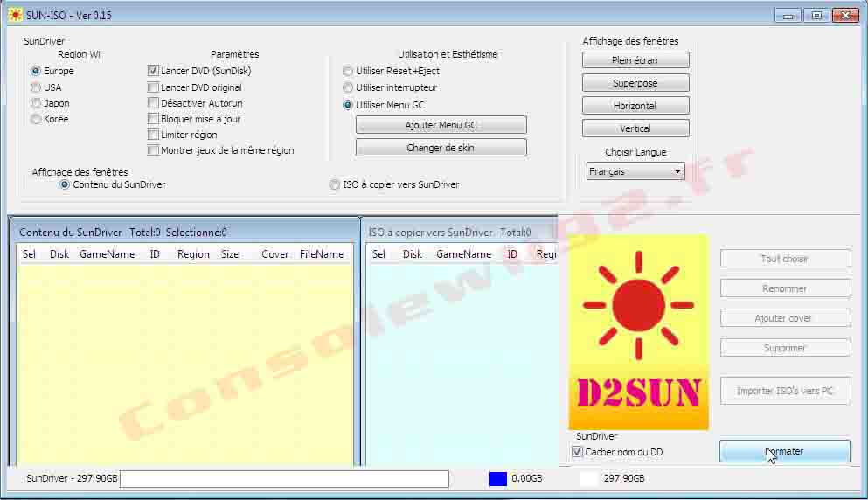This screenshot has height=500, width=868.
Task: Minimize the SUN-ISO window
Action: pos(788,16)
